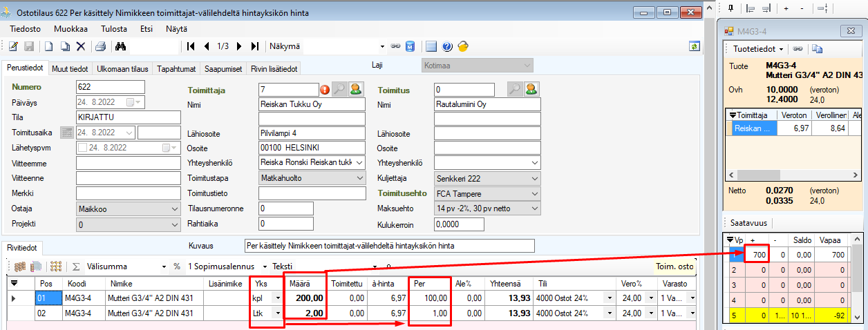Screen dimensions: 868x330
Task: Click the sigma sum icon
Action: [76, 266]
